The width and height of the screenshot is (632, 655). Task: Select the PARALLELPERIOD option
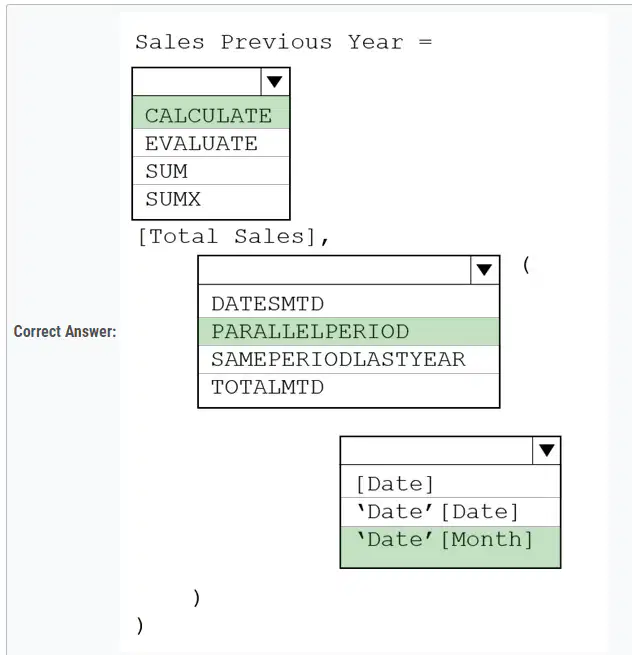point(349,332)
